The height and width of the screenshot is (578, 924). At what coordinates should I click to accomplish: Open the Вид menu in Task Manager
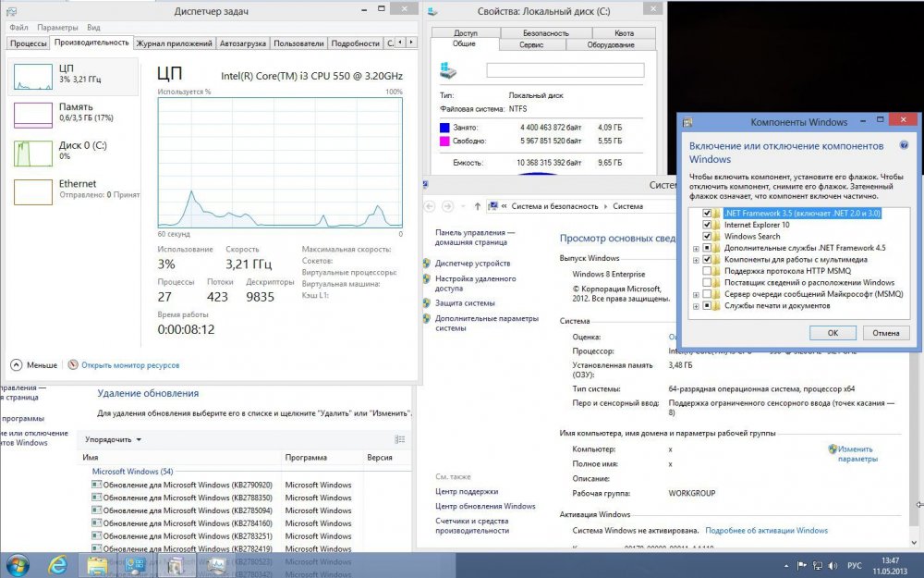93,27
